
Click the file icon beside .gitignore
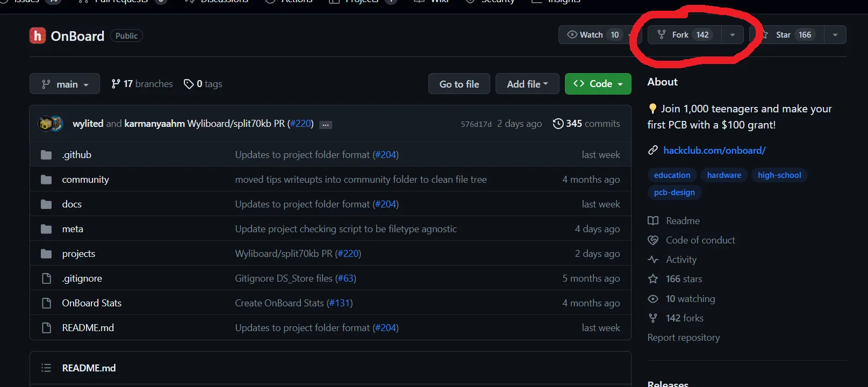tap(47, 278)
